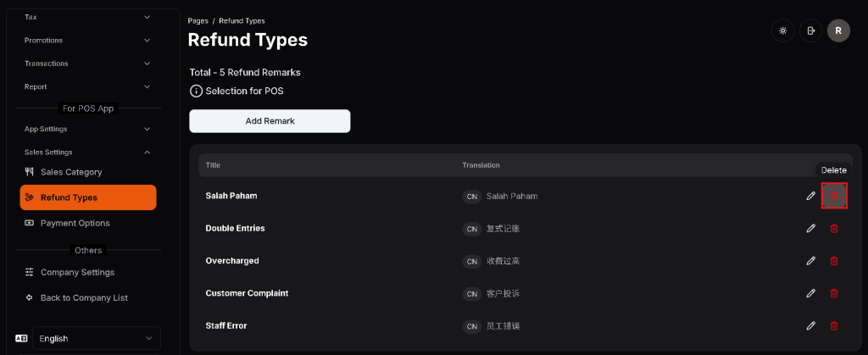Edit the Customer Complaint remark
The height and width of the screenshot is (355, 868).
[811, 293]
